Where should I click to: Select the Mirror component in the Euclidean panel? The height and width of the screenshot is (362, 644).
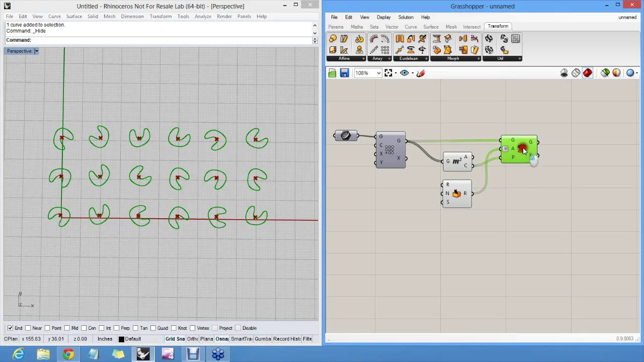399,39
